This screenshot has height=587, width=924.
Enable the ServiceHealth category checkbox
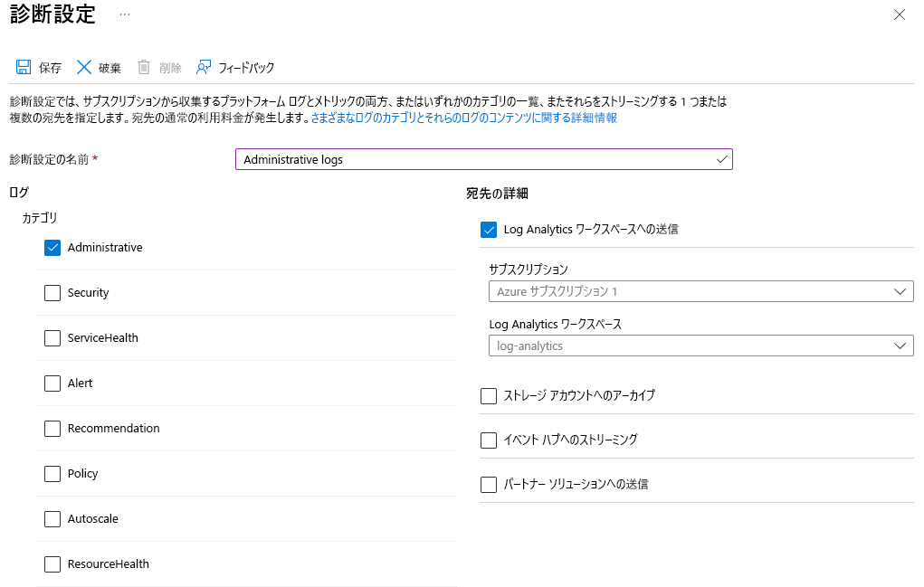pos(52,338)
